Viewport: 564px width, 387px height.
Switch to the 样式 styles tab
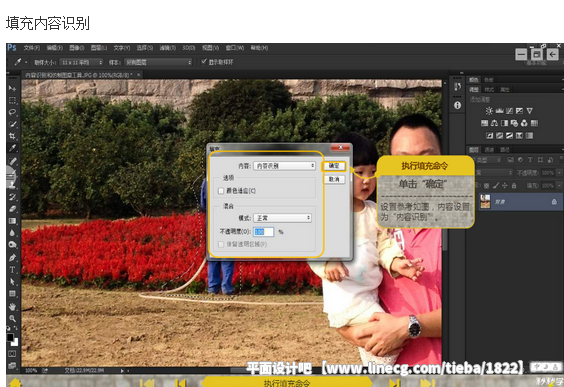point(489,90)
